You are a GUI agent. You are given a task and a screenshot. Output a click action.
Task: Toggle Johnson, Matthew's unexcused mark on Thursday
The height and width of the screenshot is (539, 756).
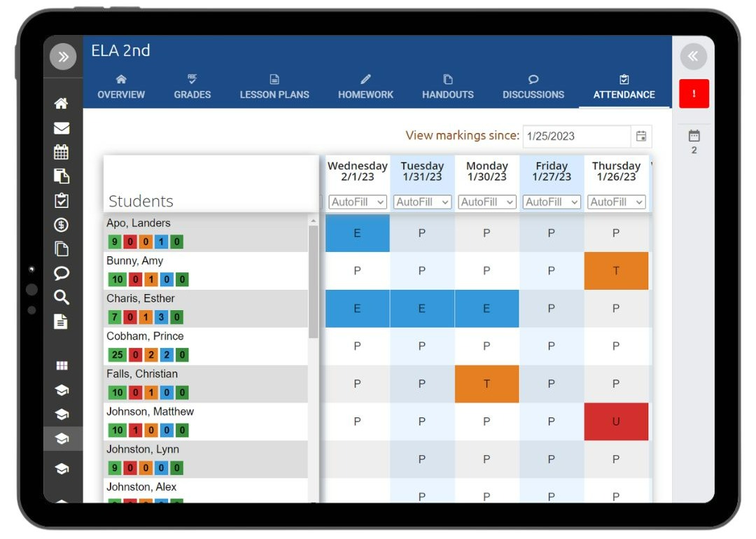tap(616, 422)
